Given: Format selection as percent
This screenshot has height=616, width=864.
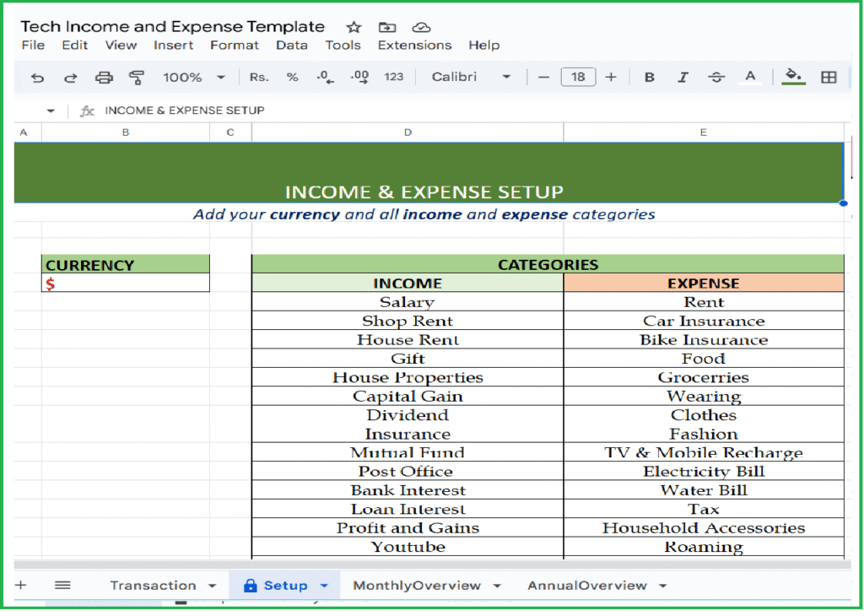Looking at the screenshot, I should 292,77.
